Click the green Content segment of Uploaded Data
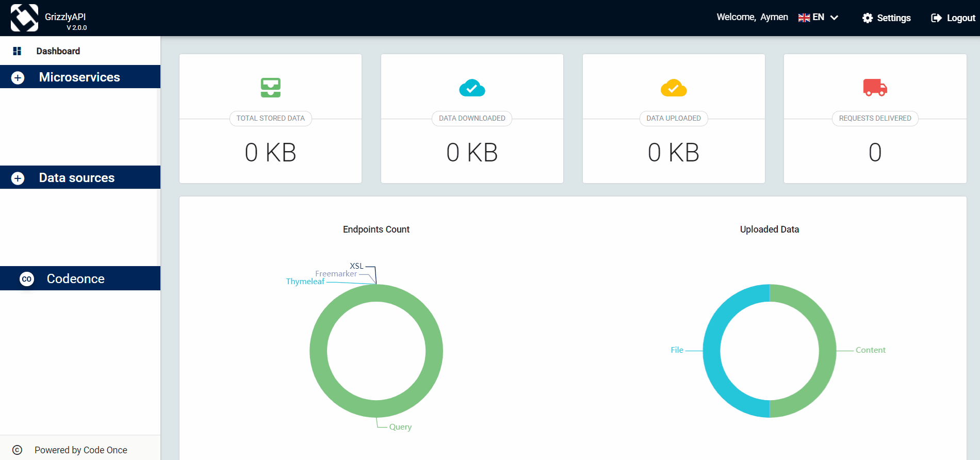 pyautogui.click(x=827, y=351)
